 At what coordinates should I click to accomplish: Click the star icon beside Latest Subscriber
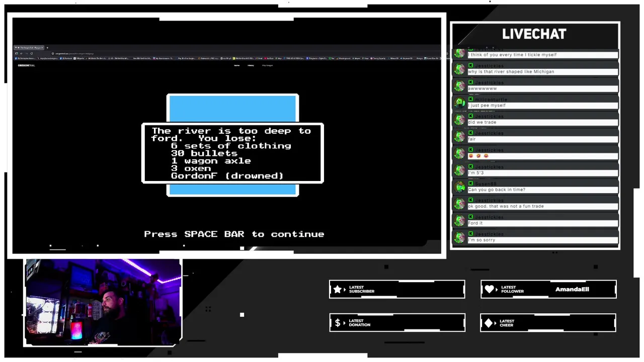click(x=338, y=289)
